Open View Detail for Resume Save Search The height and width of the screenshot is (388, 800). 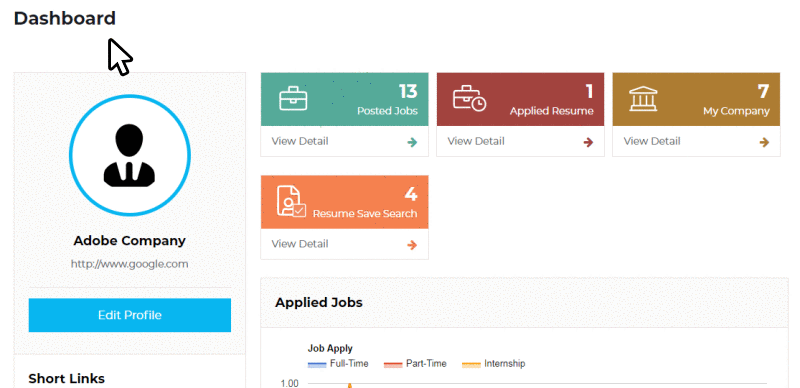(x=300, y=244)
